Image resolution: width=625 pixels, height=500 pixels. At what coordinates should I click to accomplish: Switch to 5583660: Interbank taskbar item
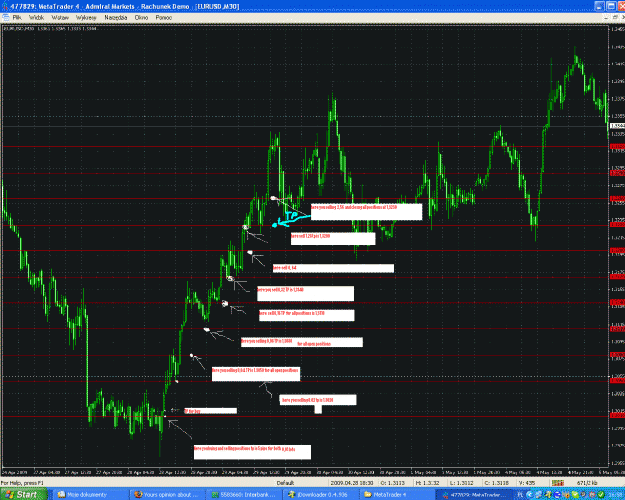[246, 494]
